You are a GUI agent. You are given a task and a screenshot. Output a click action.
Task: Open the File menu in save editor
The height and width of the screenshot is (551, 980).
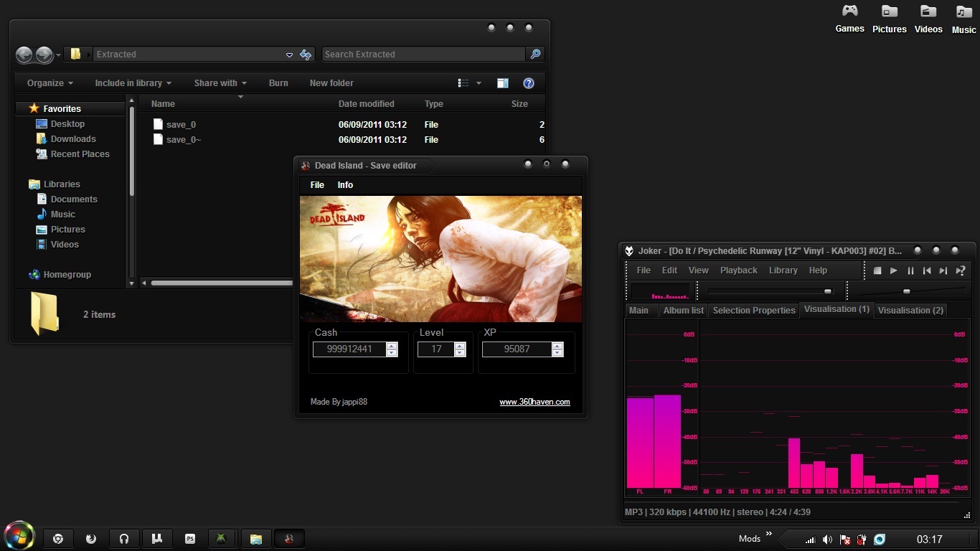pos(317,185)
